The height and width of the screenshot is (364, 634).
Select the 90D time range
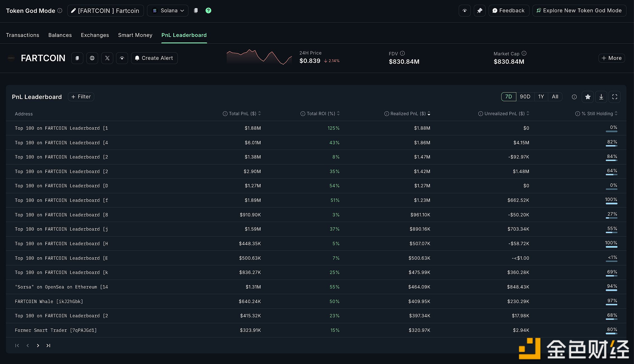point(525,97)
